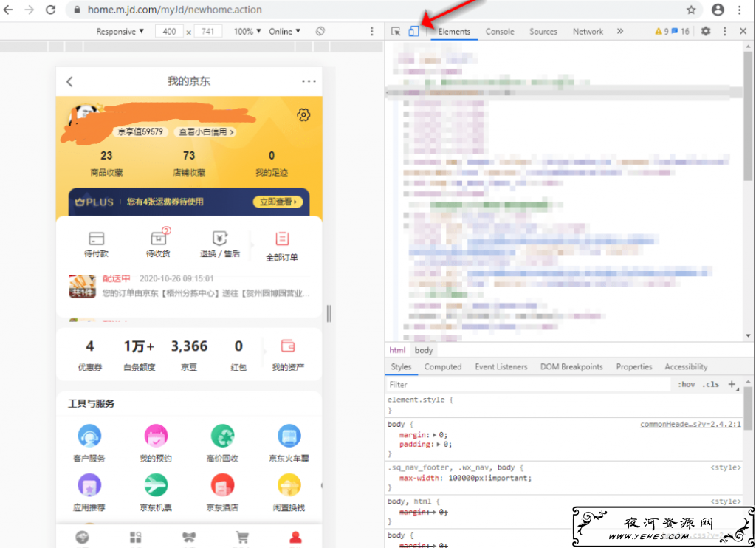Toggle the device toolbar icon in DevTools

click(x=413, y=31)
